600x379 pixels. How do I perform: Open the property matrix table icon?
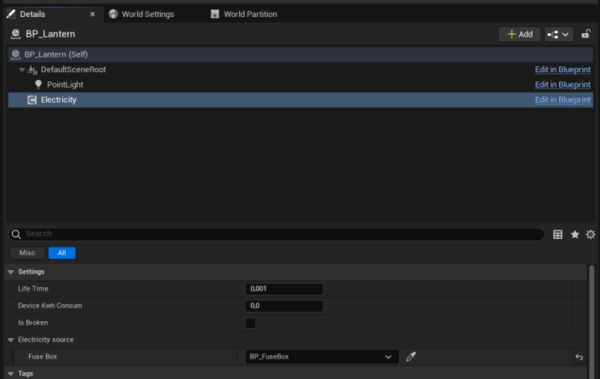click(x=558, y=234)
